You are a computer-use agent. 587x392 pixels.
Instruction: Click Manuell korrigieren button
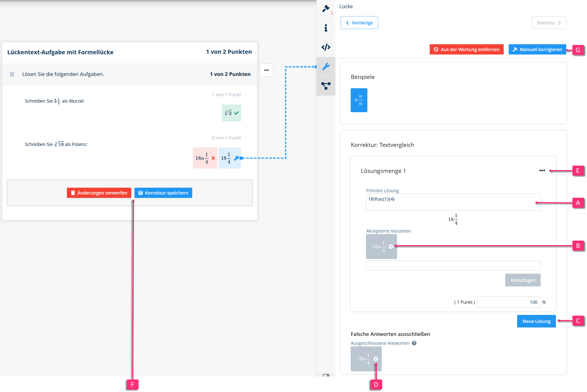pos(537,49)
